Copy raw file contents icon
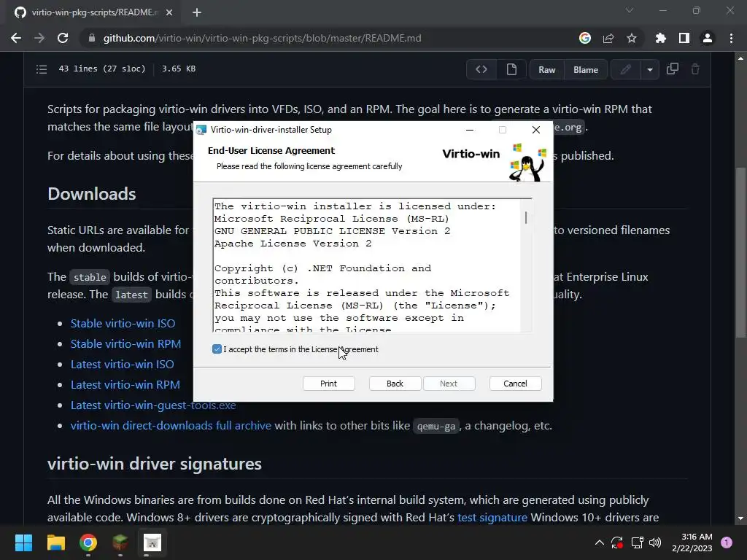 point(672,69)
